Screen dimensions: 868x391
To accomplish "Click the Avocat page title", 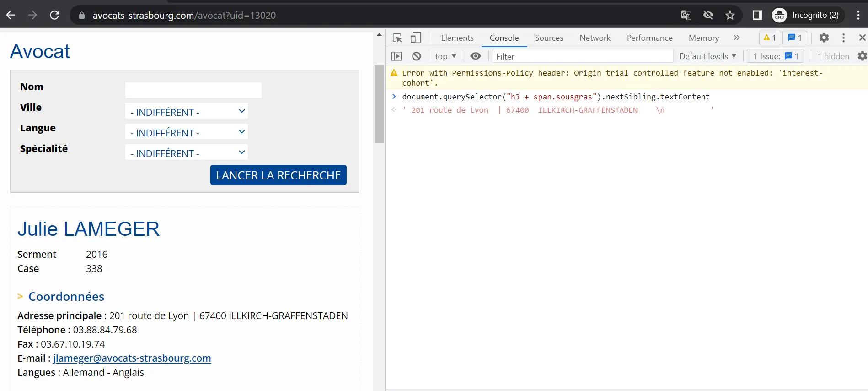I will click(40, 51).
